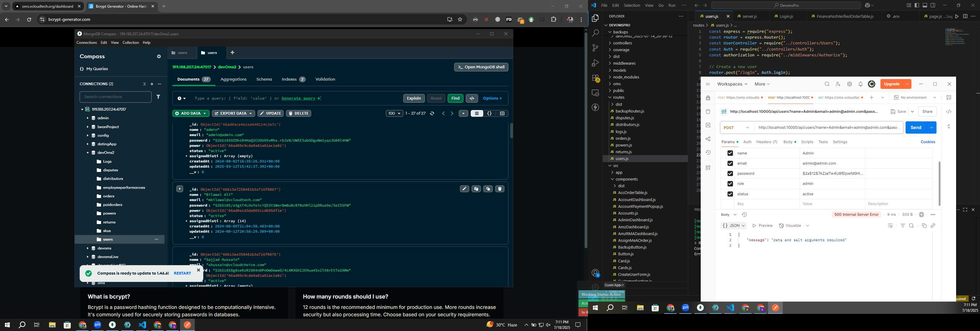The height and width of the screenshot is (331, 980).
Task: Uncheck the role param in Postman
Action: (730, 184)
